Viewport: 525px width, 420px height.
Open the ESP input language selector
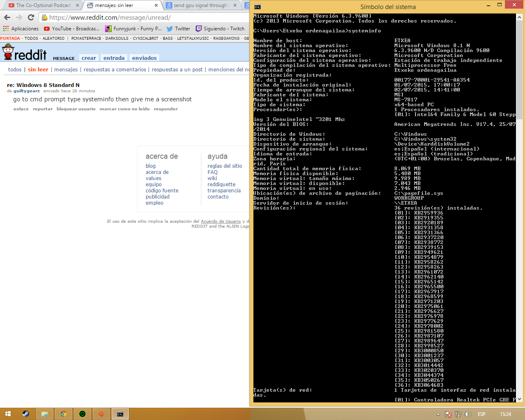click(x=482, y=414)
